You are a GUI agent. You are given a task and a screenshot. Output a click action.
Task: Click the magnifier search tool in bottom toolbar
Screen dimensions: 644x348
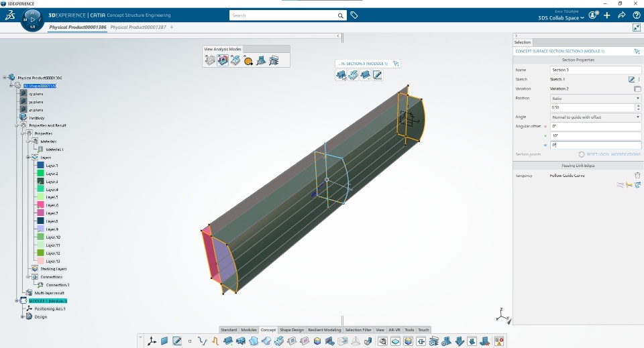pyautogui.click(x=382, y=341)
